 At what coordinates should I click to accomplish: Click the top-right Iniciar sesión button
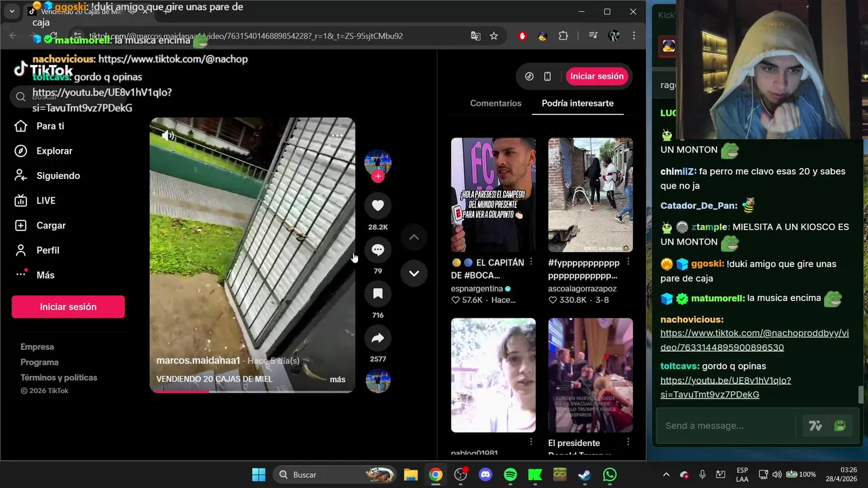click(597, 76)
